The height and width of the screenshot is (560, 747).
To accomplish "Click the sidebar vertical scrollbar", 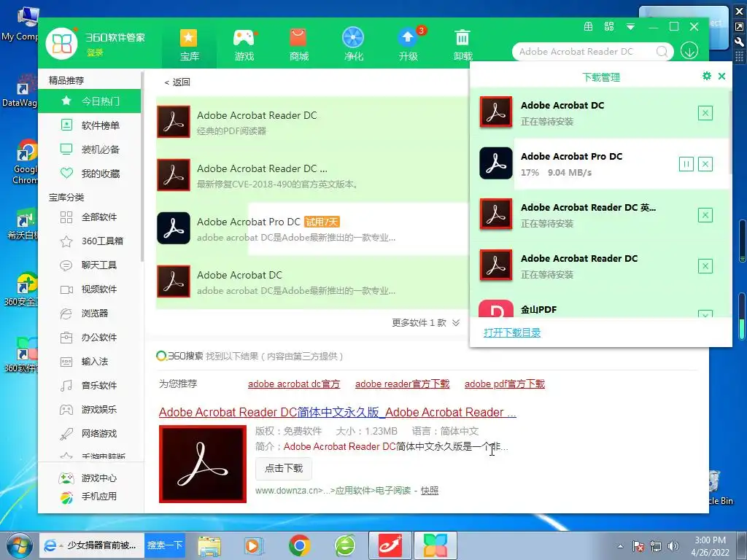I will (142, 167).
